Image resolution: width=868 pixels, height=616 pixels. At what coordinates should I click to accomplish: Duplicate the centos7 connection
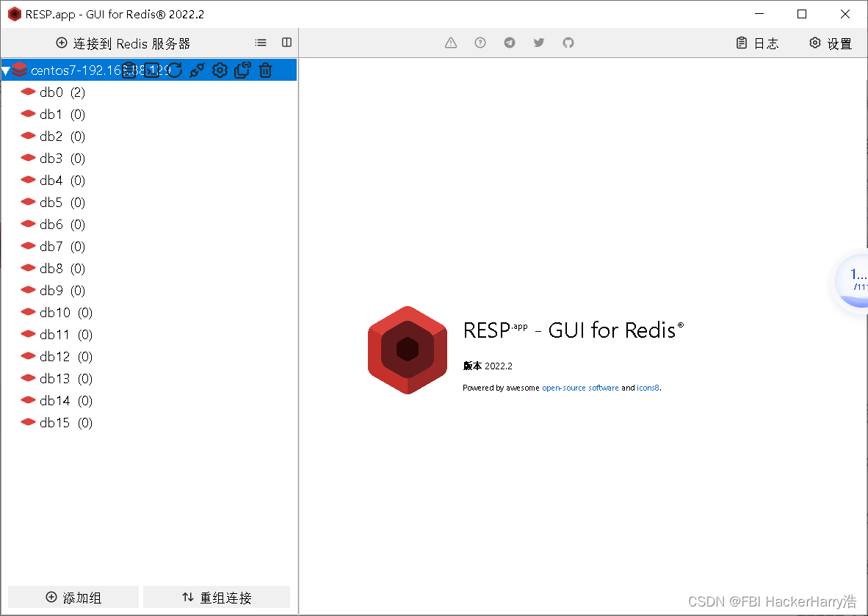(242, 70)
